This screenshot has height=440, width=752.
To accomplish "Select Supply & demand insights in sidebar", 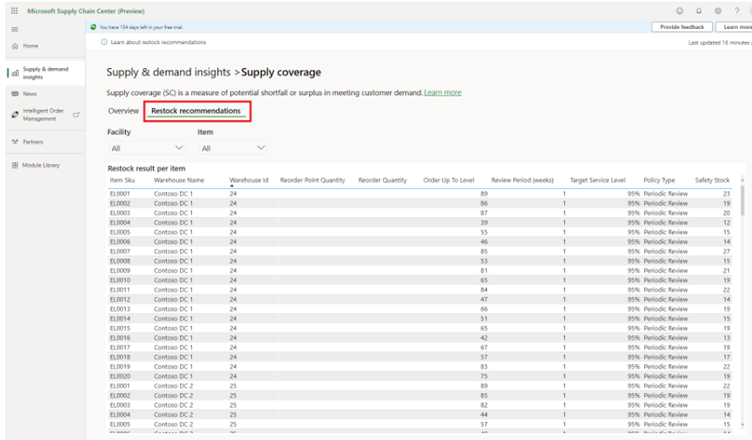I will 44,72.
